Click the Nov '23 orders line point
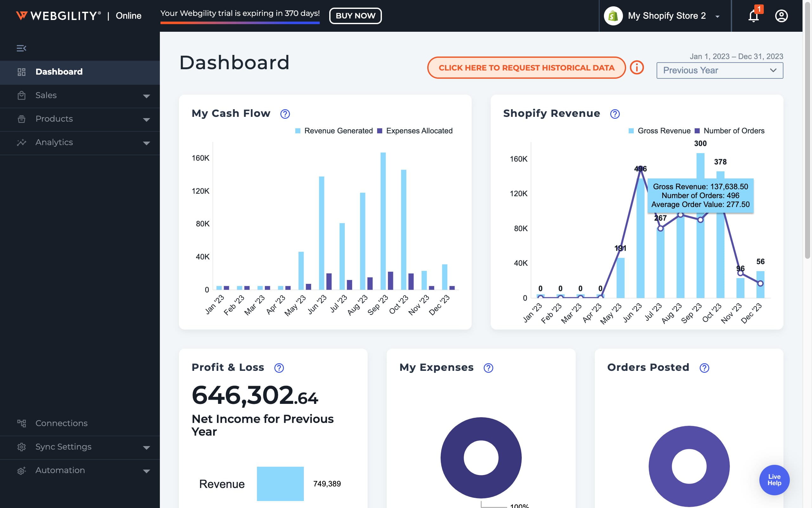Viewport: 812px width, 508px height. point(740,273)
